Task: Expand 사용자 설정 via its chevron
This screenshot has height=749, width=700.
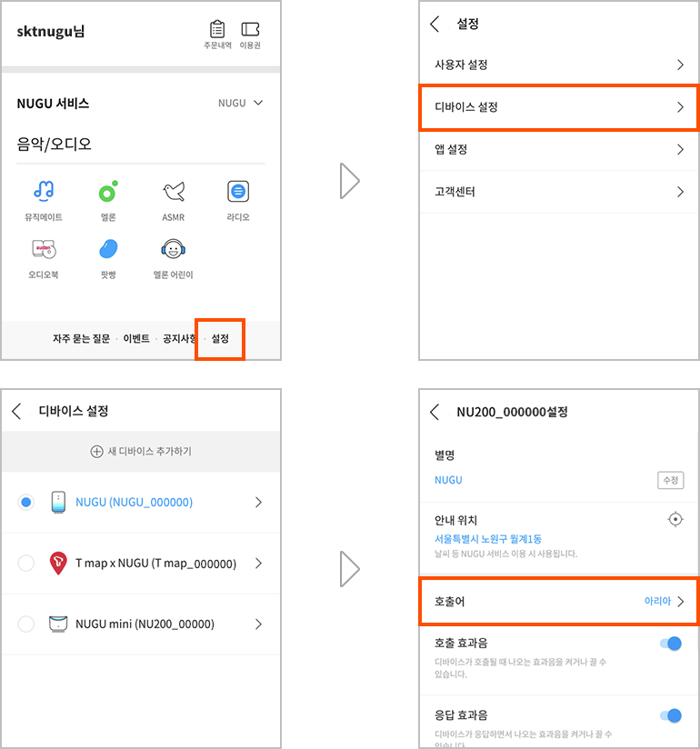Action: point(680,65)
